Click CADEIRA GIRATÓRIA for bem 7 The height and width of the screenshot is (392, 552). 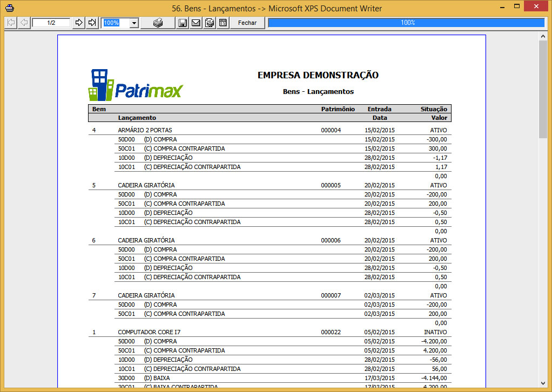pos(146,295)
